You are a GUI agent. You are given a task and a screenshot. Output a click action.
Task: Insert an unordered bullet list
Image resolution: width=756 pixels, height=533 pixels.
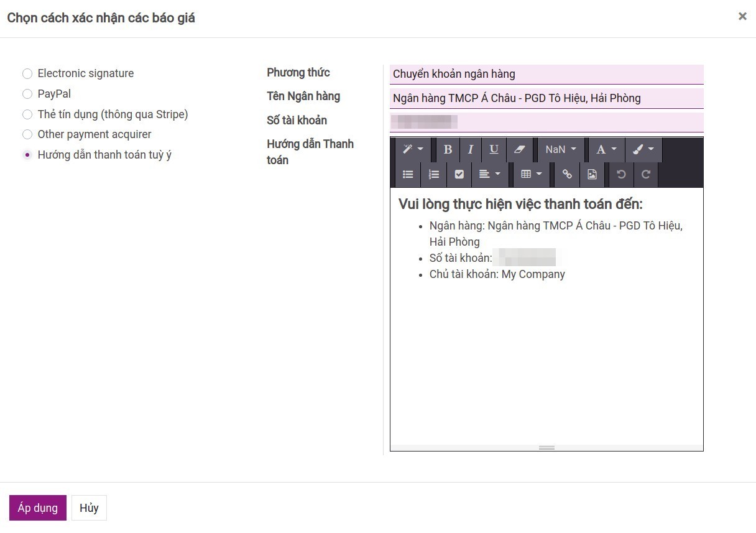coord(408,175)
